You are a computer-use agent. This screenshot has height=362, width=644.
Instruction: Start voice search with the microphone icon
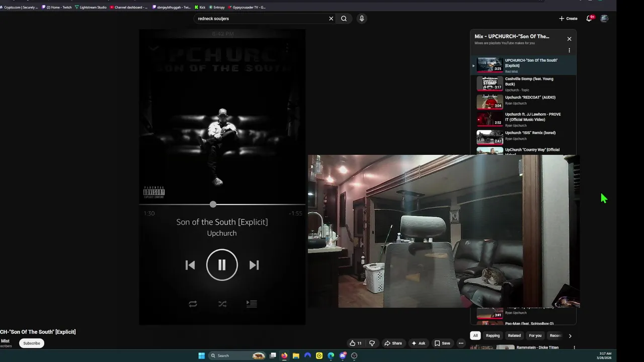[361, 19]
